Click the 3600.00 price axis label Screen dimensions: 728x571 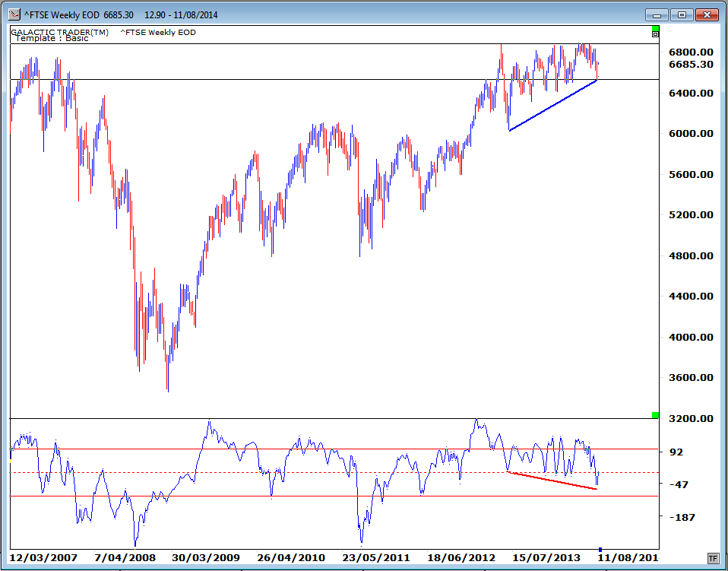click(691, 377)
